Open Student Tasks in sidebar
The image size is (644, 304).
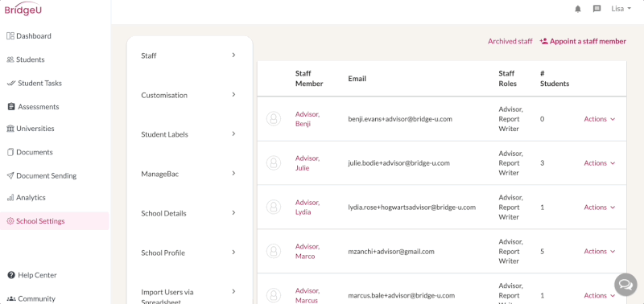pos(39,84)
